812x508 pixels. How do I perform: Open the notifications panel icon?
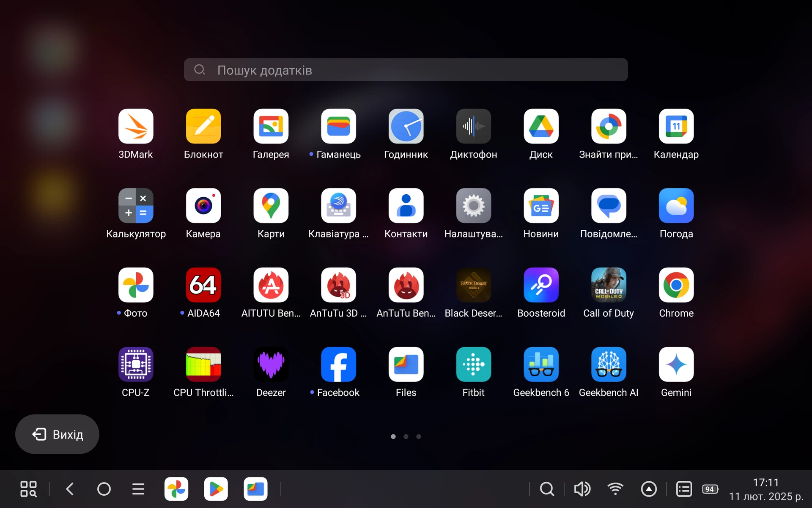coord(684,489)
